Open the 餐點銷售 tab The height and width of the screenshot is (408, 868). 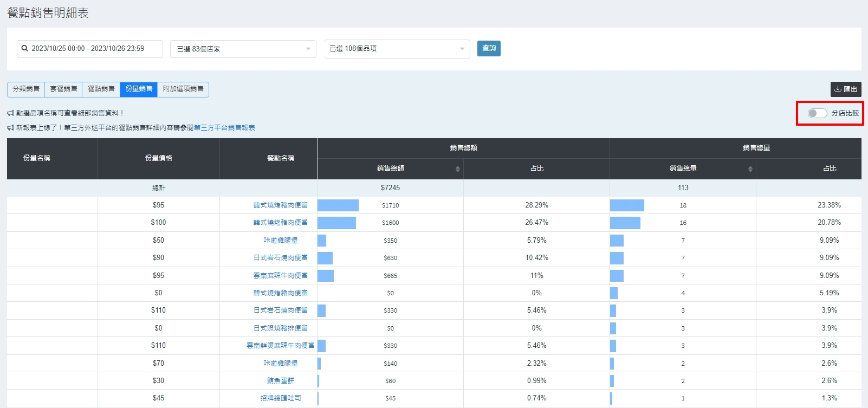pos(101,89)
